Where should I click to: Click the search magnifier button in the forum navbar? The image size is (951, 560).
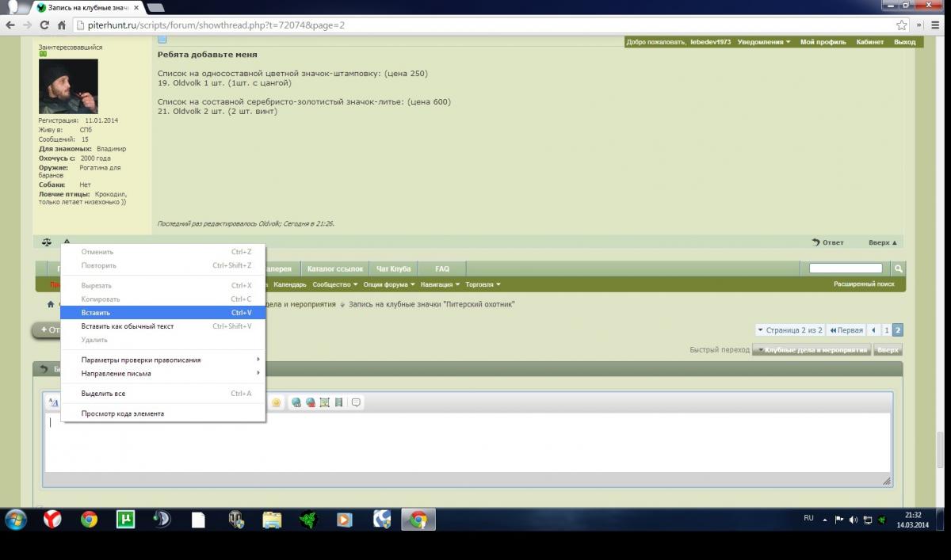pyautogui.click(x=898, y=269)
